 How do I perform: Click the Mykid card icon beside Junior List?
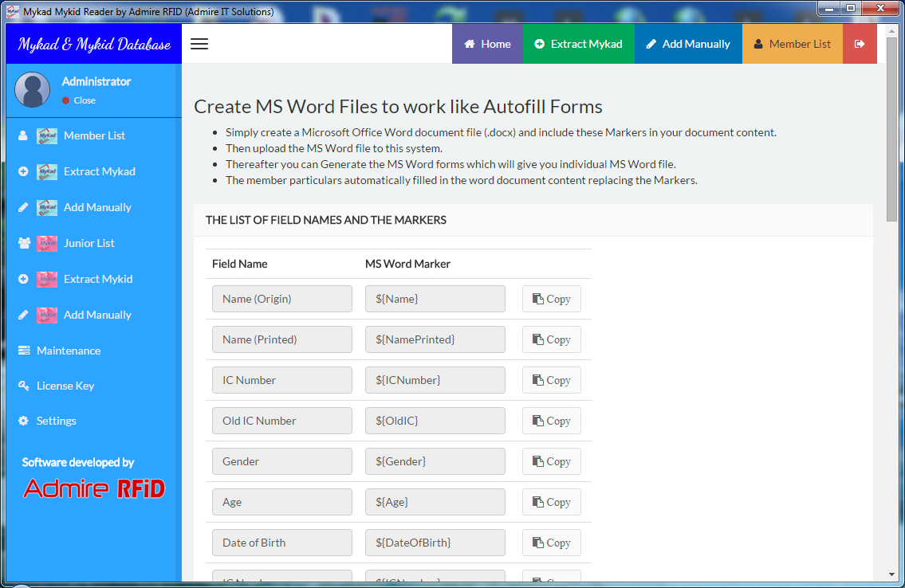point(47,243)
